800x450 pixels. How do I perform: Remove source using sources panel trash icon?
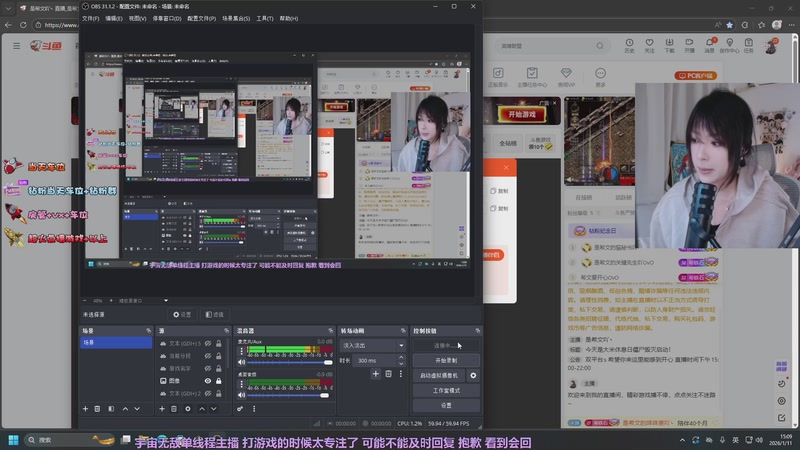[174, 409]
